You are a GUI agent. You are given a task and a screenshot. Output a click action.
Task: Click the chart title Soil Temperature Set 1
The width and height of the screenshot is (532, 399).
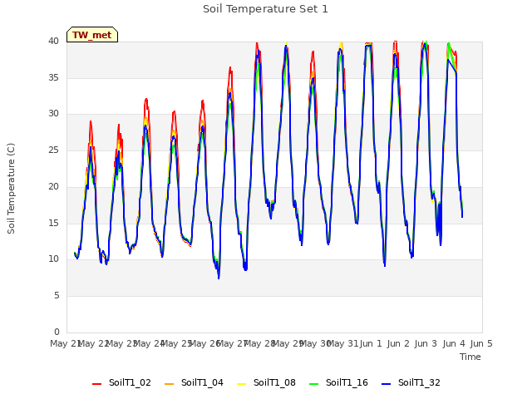coord(265,9)
